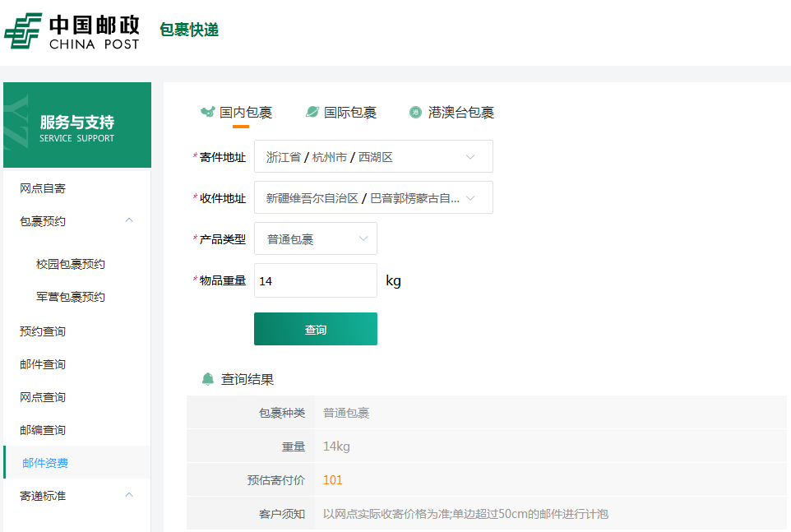This screenshot has height=532, width=791.
Task: Go to 校园包裹预约 in sidebar
Action: (x=71, y=264)
